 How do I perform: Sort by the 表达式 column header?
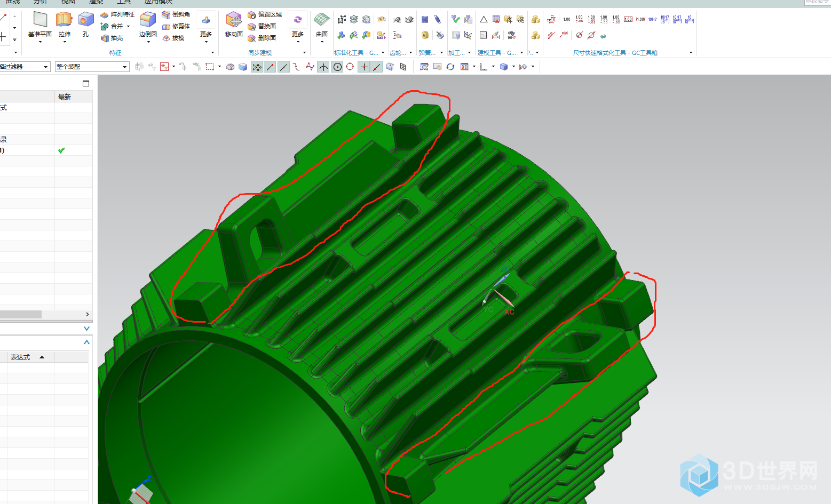[30, 357]
